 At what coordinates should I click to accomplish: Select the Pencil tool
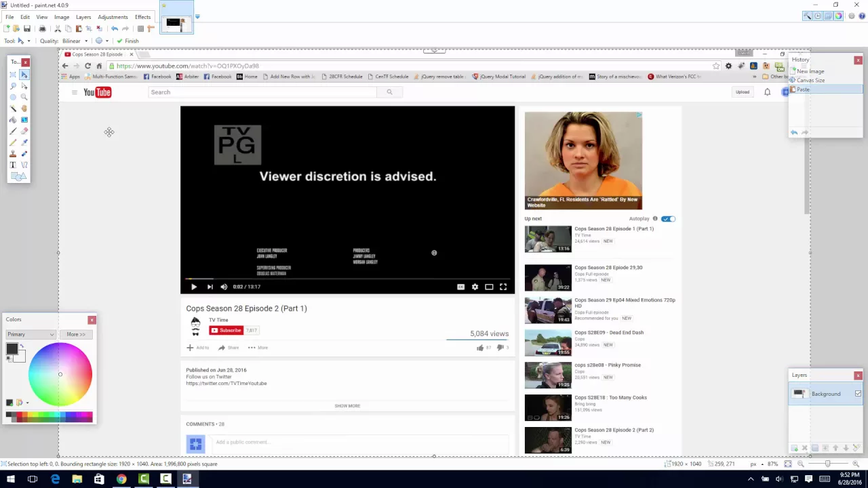[13, 142]
